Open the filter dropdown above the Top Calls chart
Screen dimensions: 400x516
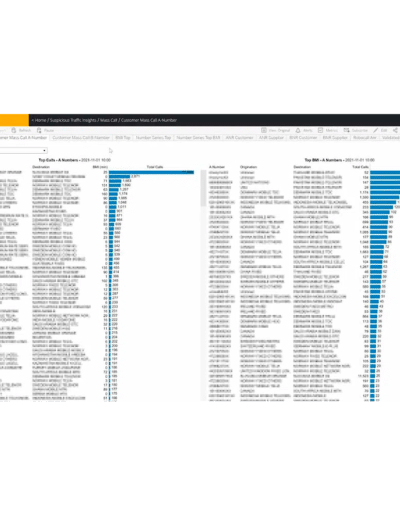pyautogui.click(x=23, y=151)
